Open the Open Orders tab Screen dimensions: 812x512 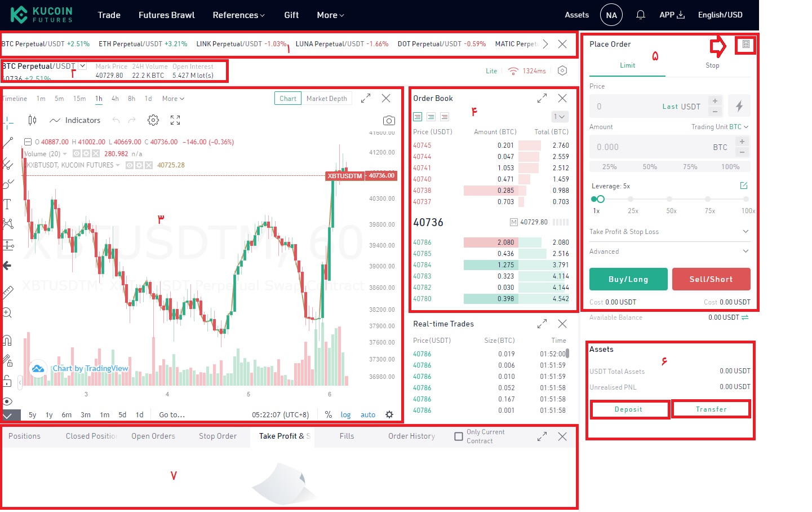153,436
